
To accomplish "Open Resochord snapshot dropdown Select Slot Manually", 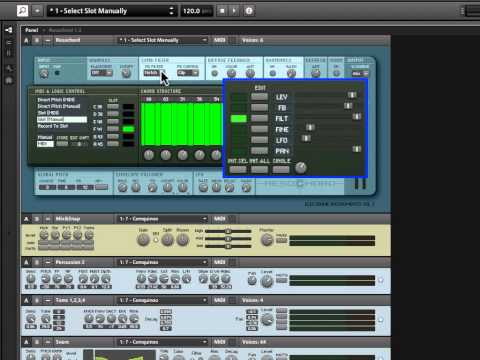I will click(x=163, y=40).
